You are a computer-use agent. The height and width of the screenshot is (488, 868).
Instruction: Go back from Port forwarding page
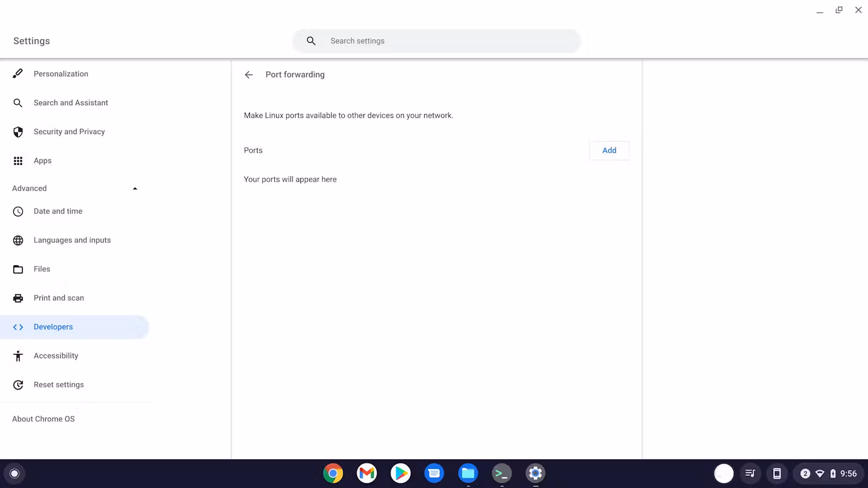click(248, 75)
